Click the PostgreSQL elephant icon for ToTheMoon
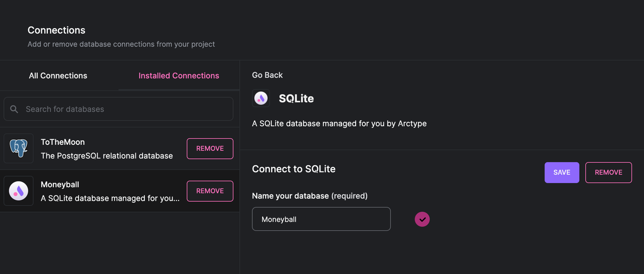 pos(19,148)
